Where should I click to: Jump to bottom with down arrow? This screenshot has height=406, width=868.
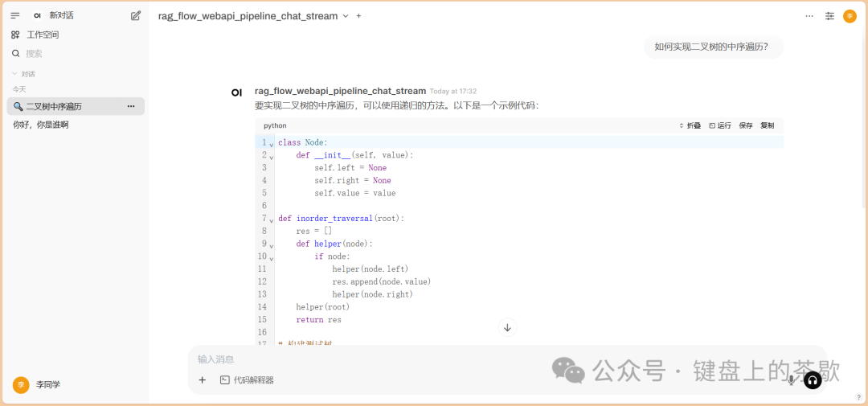pos(508,327)
